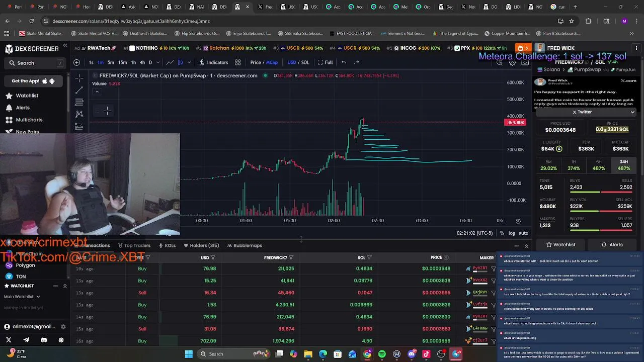This screenshot has width=644, height=362.
Task: Click the buyers versus sellers ratio bar
Action: [x=601, y=231]
